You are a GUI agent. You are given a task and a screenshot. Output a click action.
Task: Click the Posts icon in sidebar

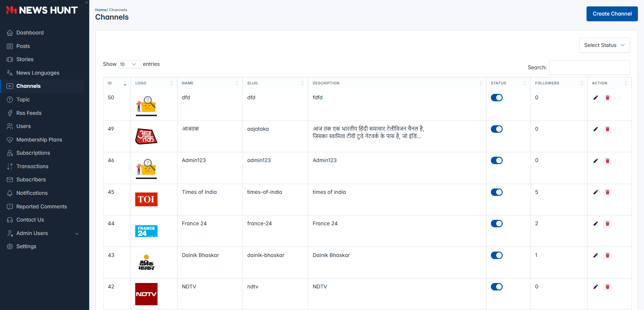tap(10, 46)
